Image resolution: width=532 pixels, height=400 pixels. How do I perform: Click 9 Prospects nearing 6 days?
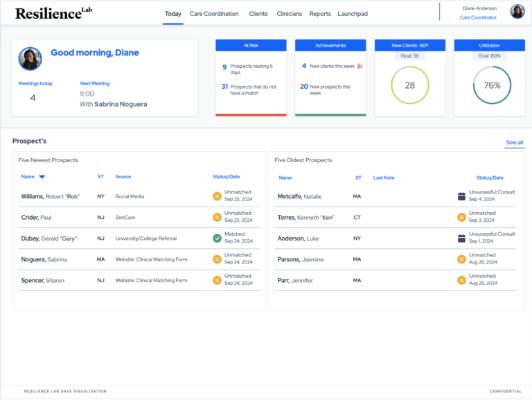248,69
